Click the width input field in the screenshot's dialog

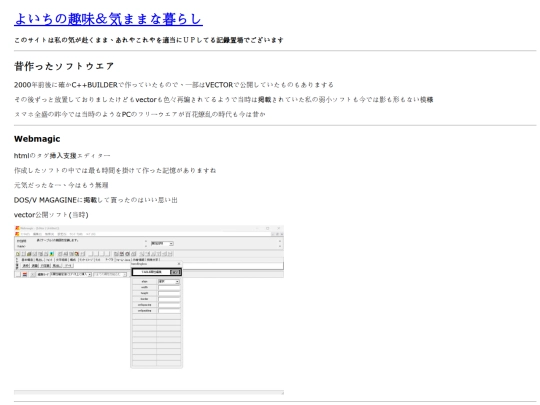(x=169, y=287)
